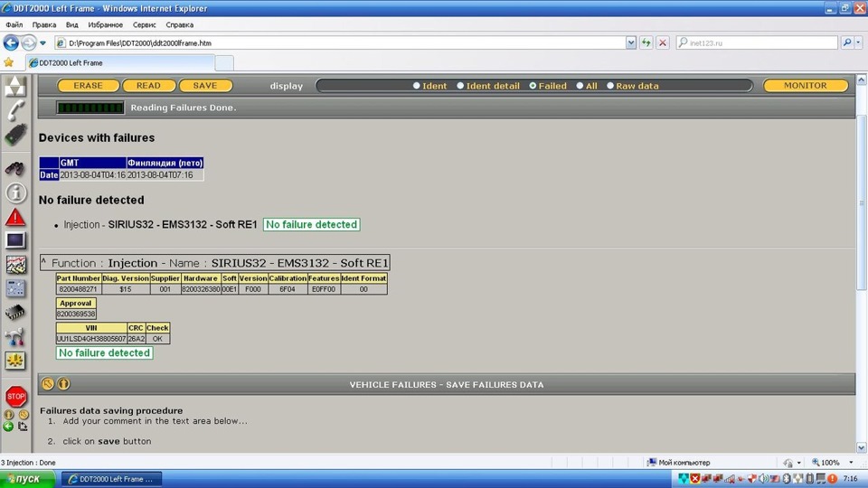Viewport: 868px width, 488px height.
Task: Click the Bluetooth tray icon
Action: click(787, 479)
